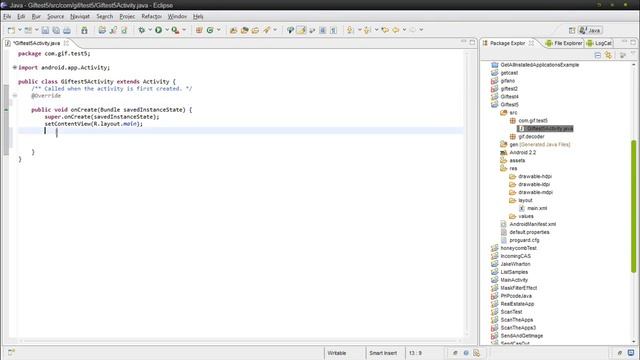The height and width of the screenshot is (360, 640).
Task: Collapse the onCreate method fold marker
Action: [x=15, y=96]
